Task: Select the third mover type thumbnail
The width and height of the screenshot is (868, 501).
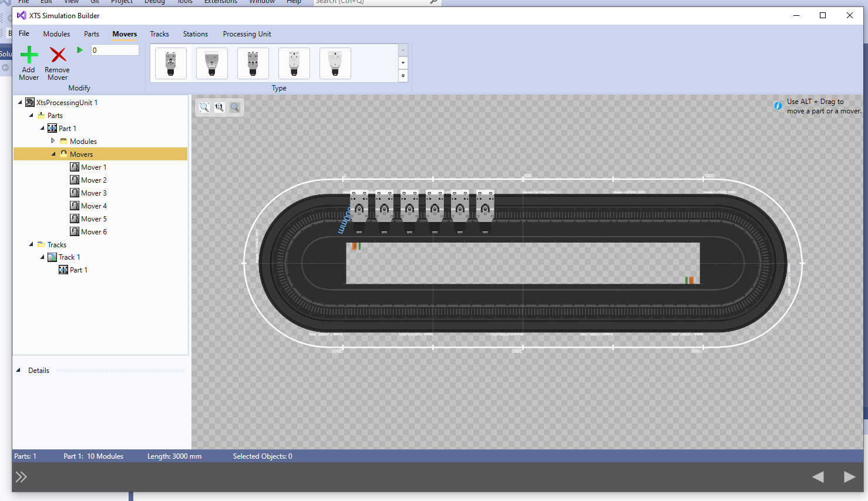Action: (253, 63)
